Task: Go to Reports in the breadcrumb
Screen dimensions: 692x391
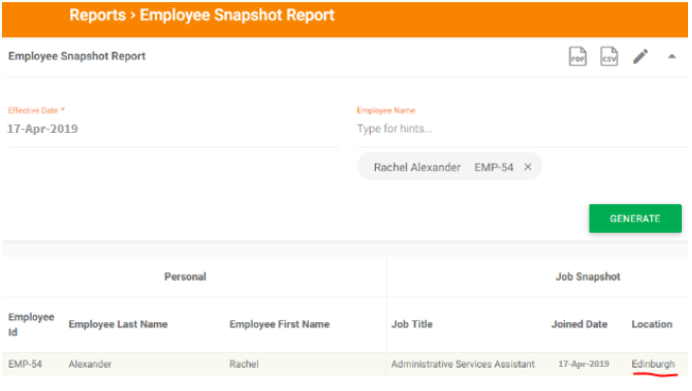Action: (x=98, y=15)
